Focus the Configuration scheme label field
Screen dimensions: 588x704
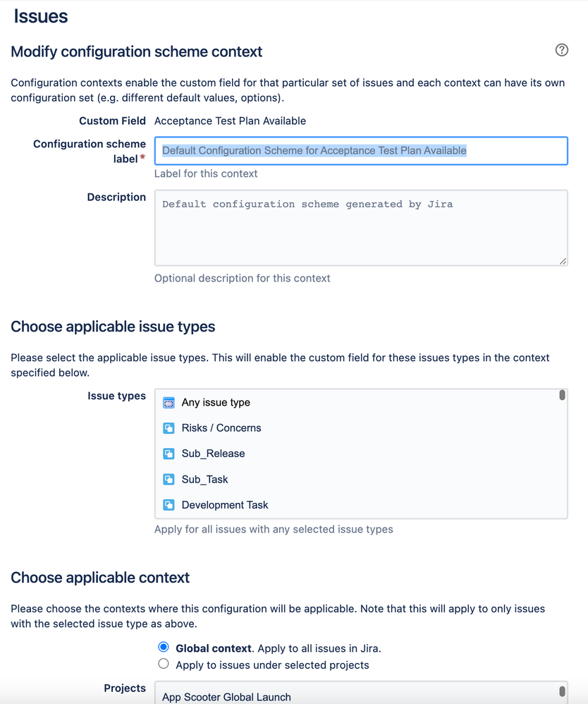click(x=361, y=150)
